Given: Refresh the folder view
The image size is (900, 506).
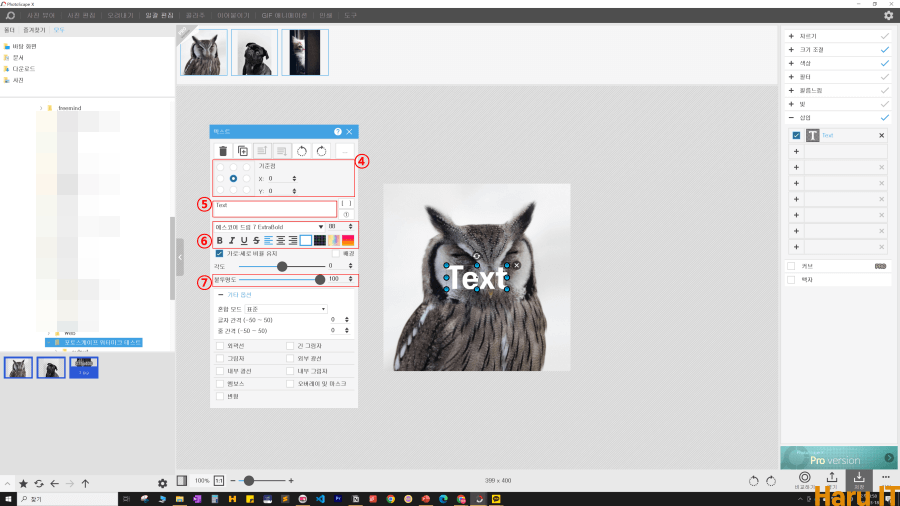Looking at the screenshot, I should pyautogui.click(x=39, y=484).
